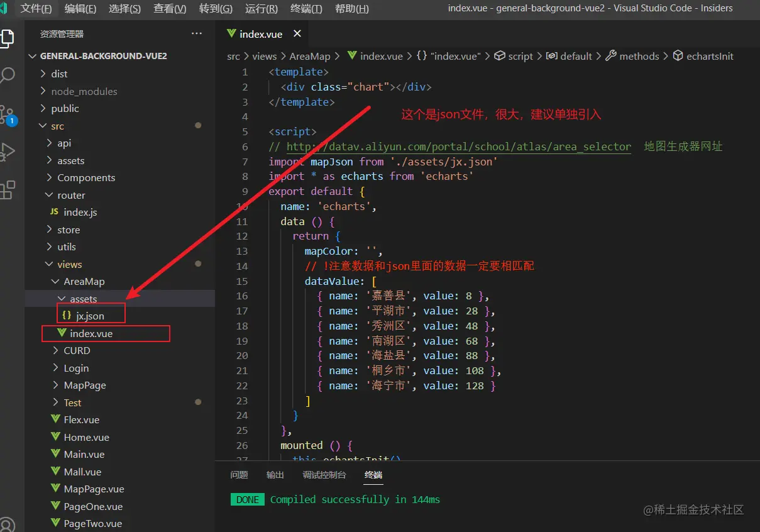Open the 运行(R) menu
Image resolution: width=760 pixels, height=532 pixels.
pos(261,8)
